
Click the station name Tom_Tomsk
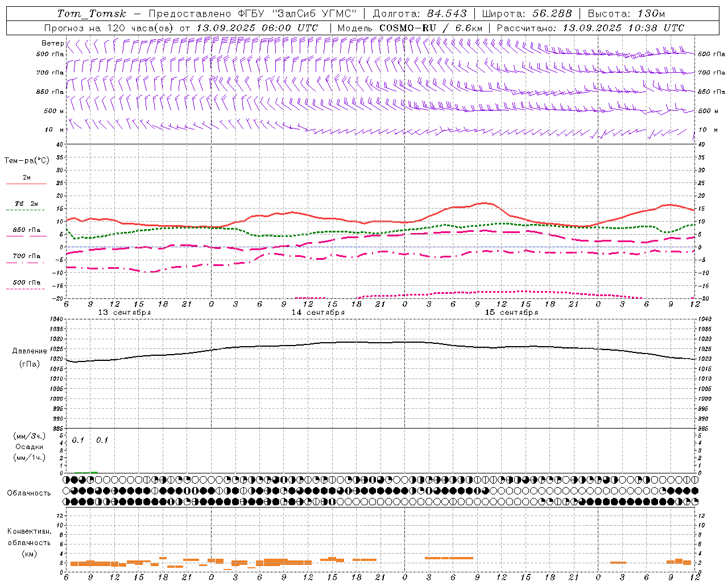[92, 14]
